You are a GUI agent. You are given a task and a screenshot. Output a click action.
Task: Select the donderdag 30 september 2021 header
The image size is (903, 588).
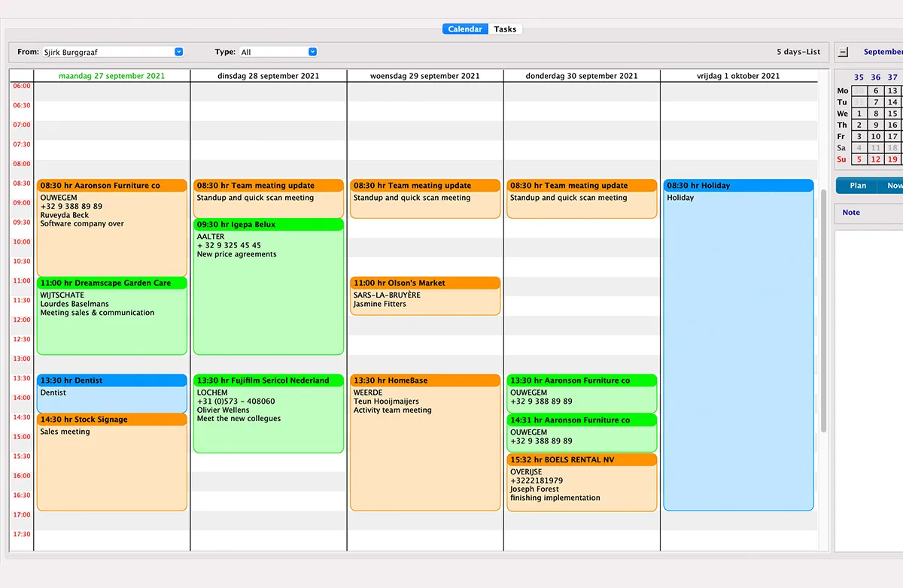pyautogui.click(x=582, y=76)
